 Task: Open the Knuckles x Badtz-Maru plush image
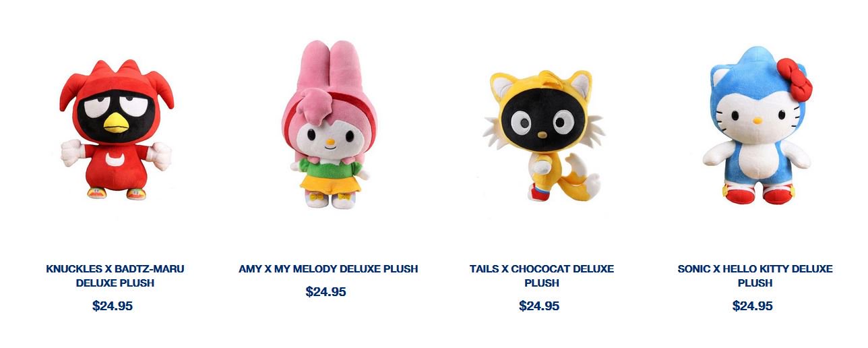[116, 129]
